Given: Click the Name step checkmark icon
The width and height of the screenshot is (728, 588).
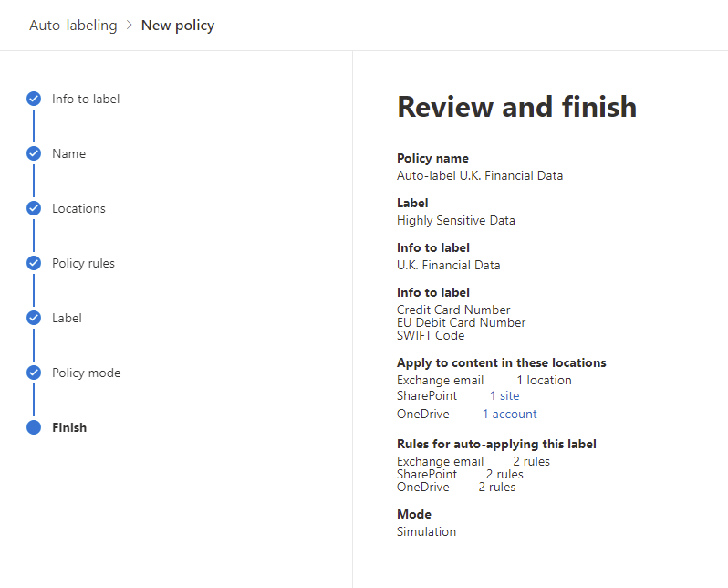Looking at the screenshot, I should click(34, 153).
